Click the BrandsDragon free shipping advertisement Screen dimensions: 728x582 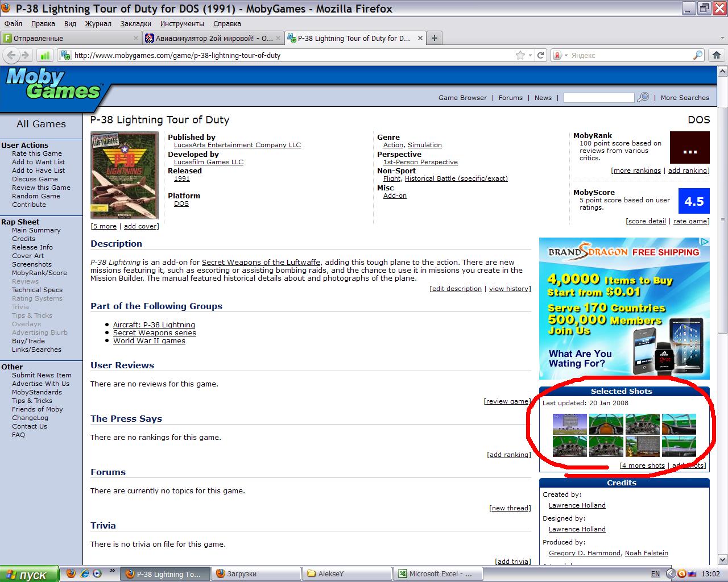624,309
